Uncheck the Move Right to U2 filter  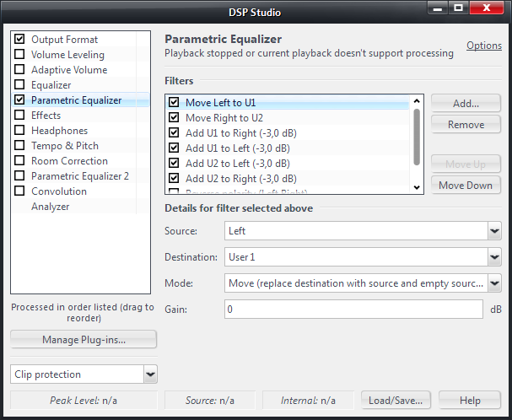point(174,117)
